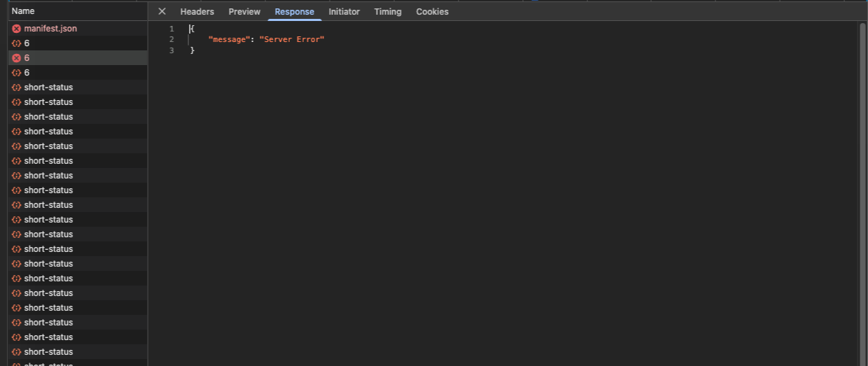Screen dimensions: 868x366
Task: Close the request details panel
Action: [x=162, y=11]
